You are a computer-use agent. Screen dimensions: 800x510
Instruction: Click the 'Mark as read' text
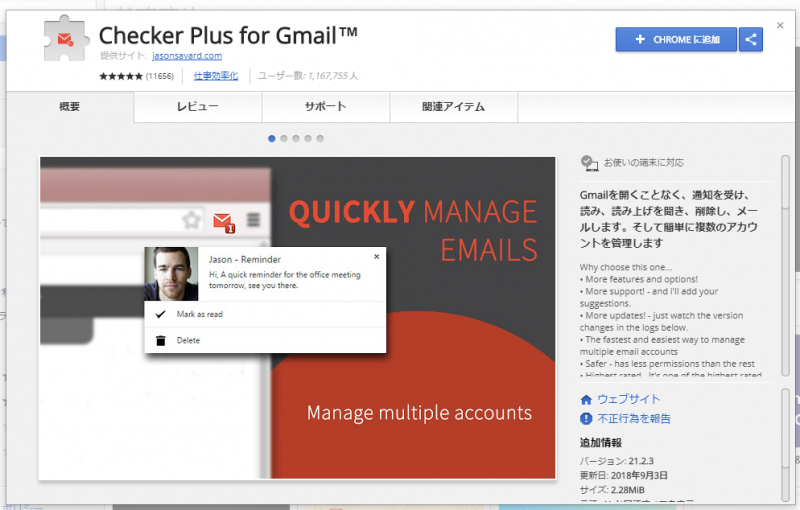pyautogui.click(x=199, y=314)
